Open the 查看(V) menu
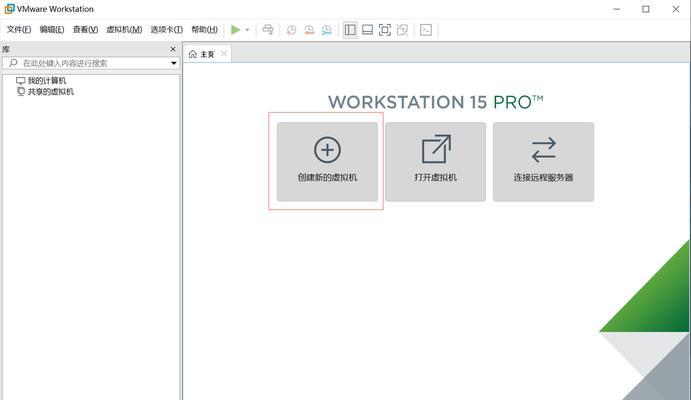This screenshot has width=691, height=400. [85, 30]
